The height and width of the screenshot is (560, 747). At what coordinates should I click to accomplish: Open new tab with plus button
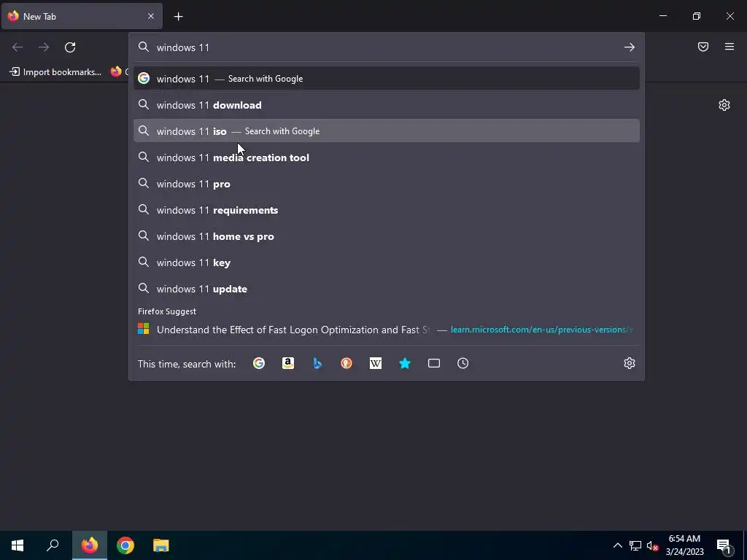tap(178, 17)
